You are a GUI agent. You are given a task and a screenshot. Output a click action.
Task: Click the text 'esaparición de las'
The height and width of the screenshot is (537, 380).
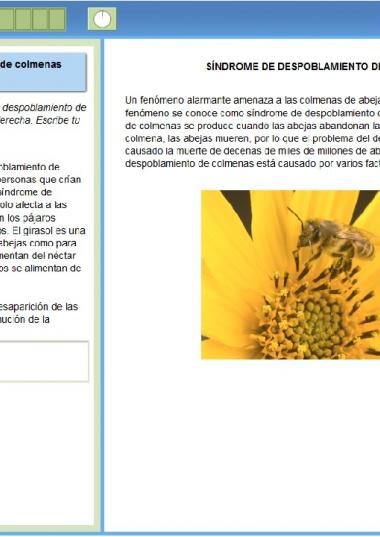[39, 307]
